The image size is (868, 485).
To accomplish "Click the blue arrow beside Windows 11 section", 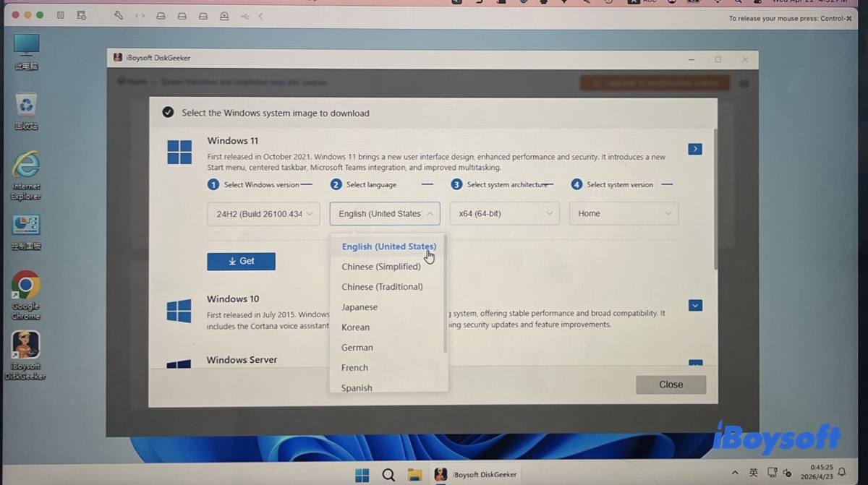I will [x=695, y=149].
